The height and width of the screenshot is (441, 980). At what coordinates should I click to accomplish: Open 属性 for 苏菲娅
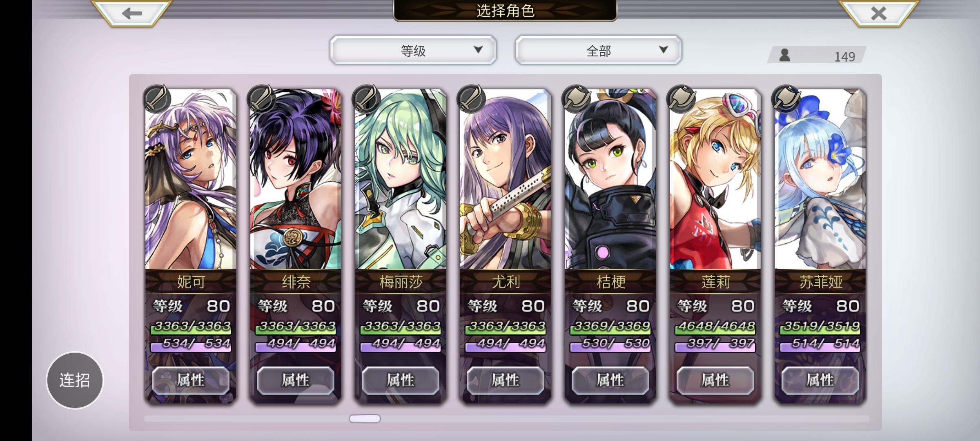[820, 380]
